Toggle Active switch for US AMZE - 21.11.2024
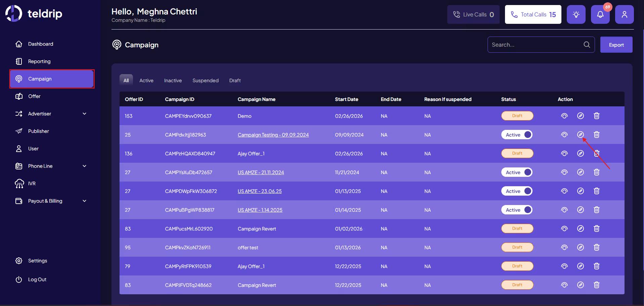644x306 pixels. (527, 172)
